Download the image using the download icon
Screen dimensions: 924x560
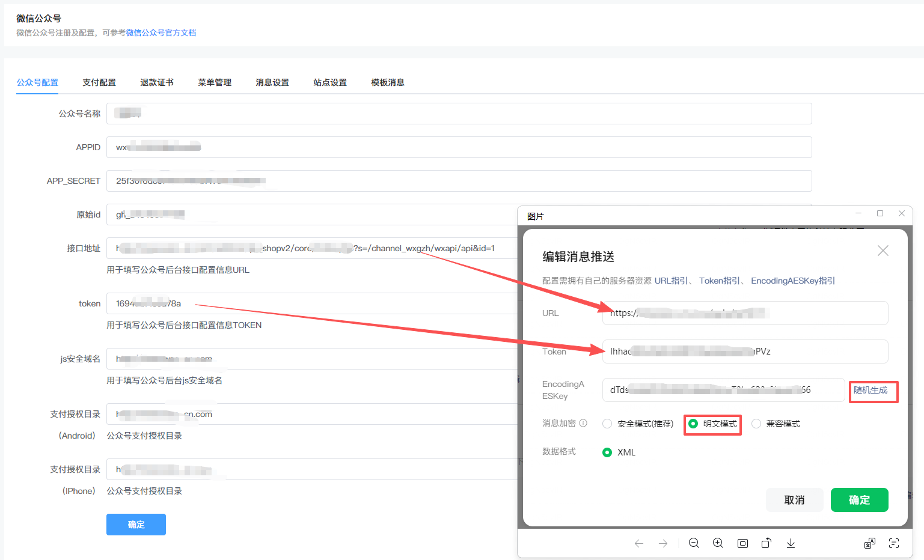point(791,543)
